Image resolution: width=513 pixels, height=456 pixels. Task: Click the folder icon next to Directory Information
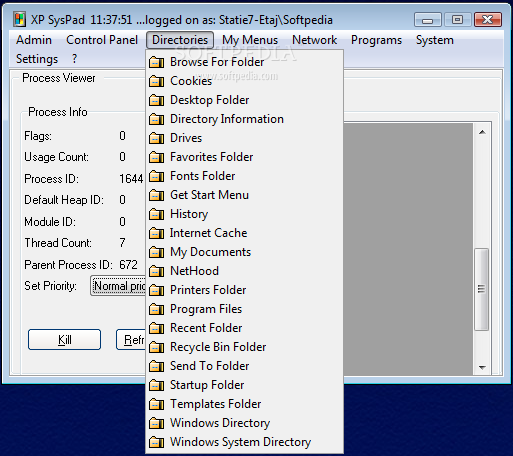pos(156,119)
